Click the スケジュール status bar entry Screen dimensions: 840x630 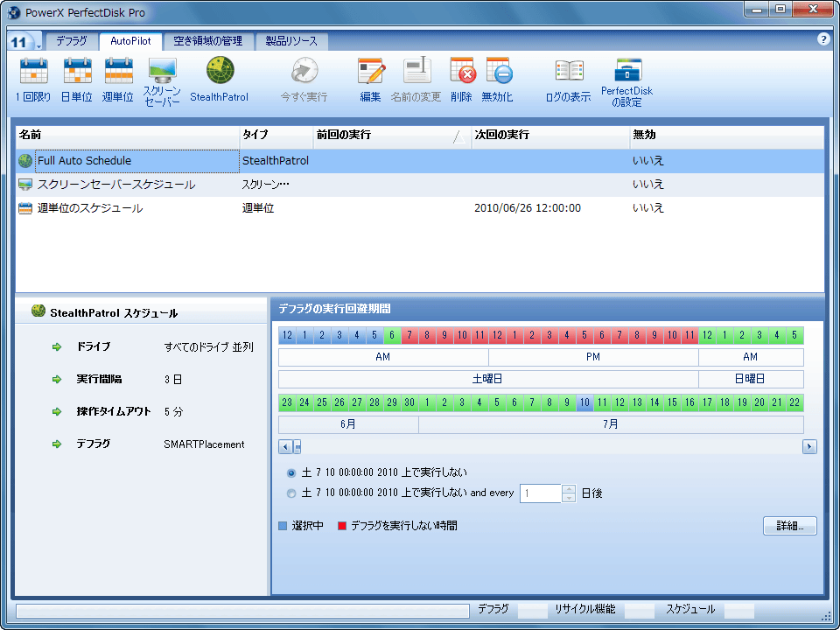tap(690, 609)
